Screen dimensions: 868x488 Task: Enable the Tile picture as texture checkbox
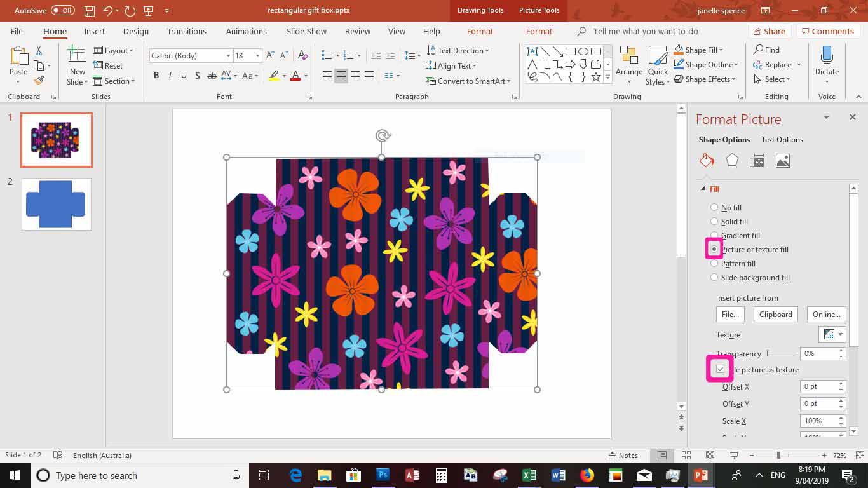pyautogui.click(x=720, y=369)
